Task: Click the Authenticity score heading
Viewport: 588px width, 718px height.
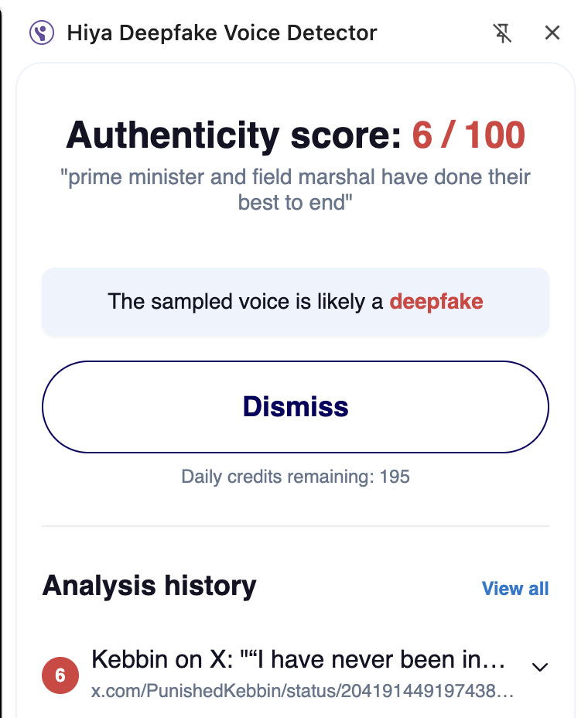Action: click(234, 136)
